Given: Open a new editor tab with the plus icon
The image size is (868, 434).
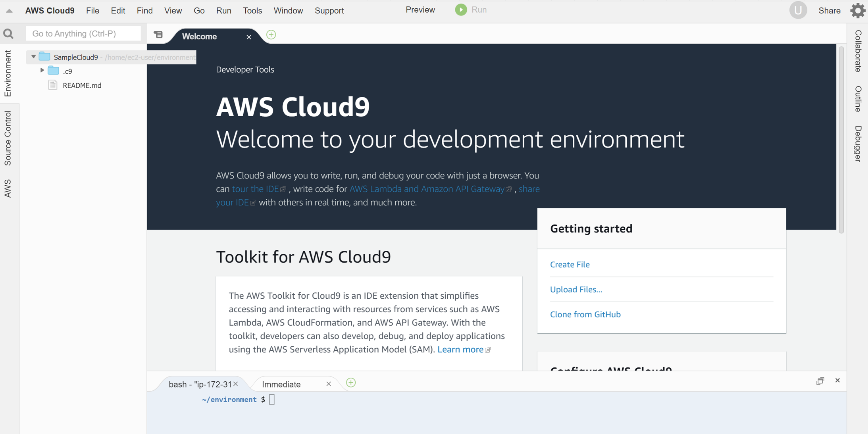Looking at the screenshot, I should coord(271,35).
